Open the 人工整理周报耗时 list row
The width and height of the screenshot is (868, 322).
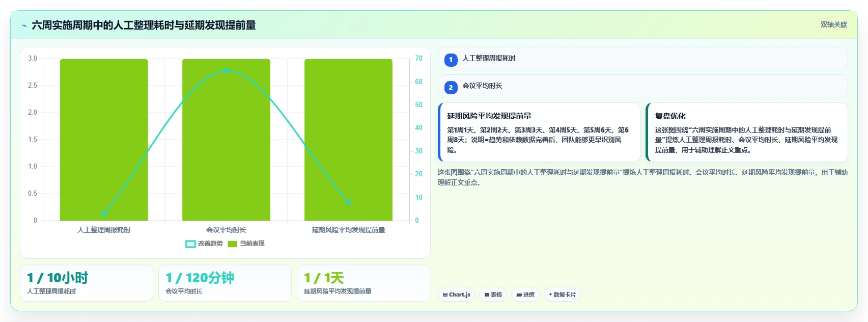tap(642, 58)
